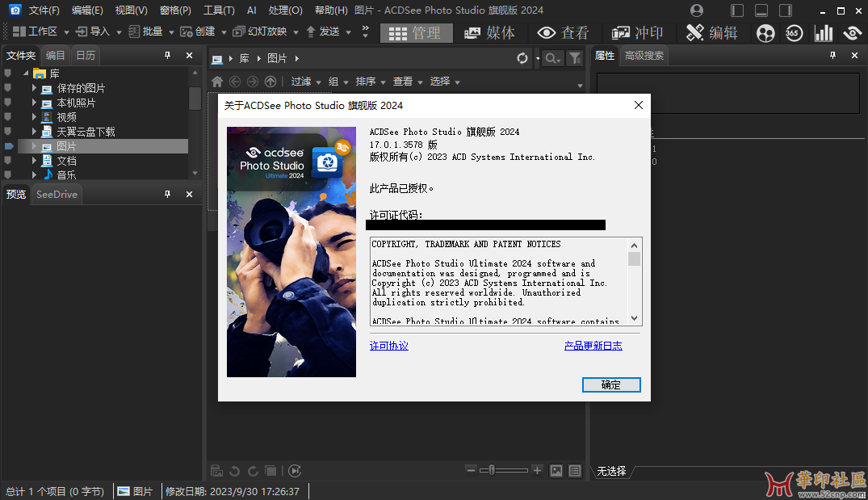This screenshot has width=868, height=500.
Task: Open the 文件(F) menu
Action: tap(44, 10)
